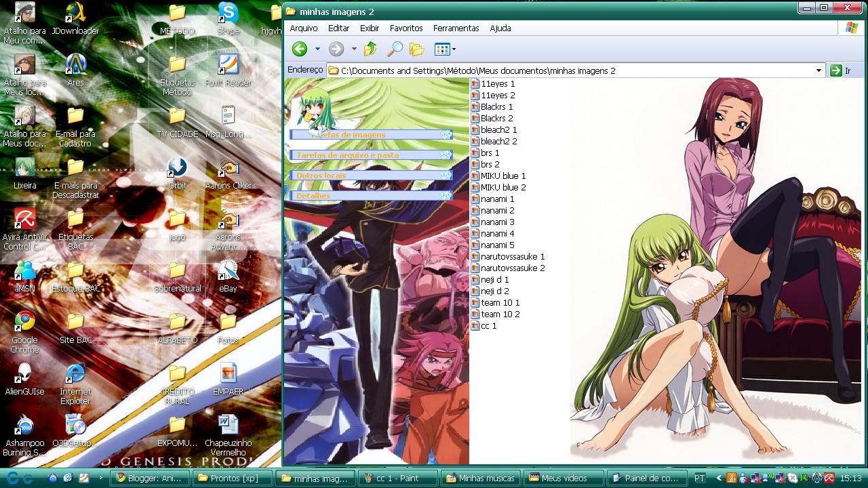Expand the Detalhes panel
Screen dimensions: 868x488
[x=446, y=196]
